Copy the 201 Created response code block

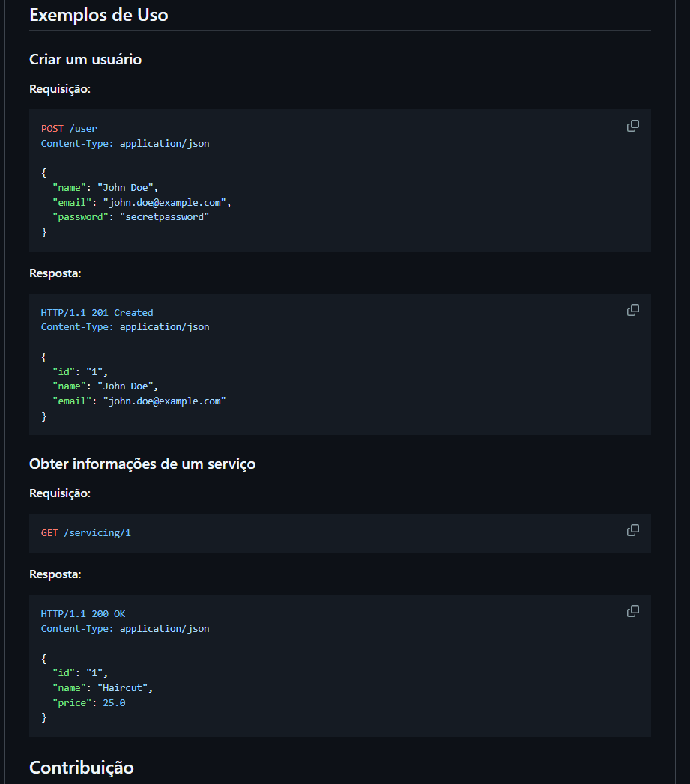point(633,310)
